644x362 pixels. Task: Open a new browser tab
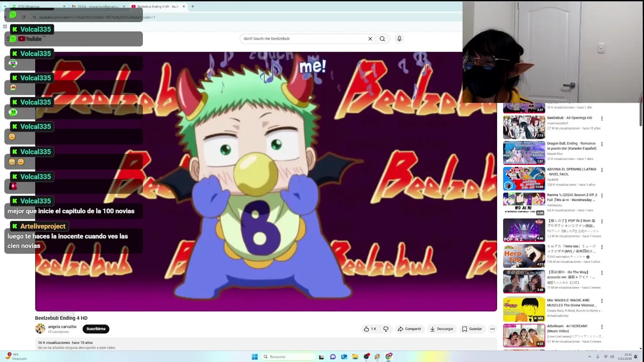[x=193, y=7]
